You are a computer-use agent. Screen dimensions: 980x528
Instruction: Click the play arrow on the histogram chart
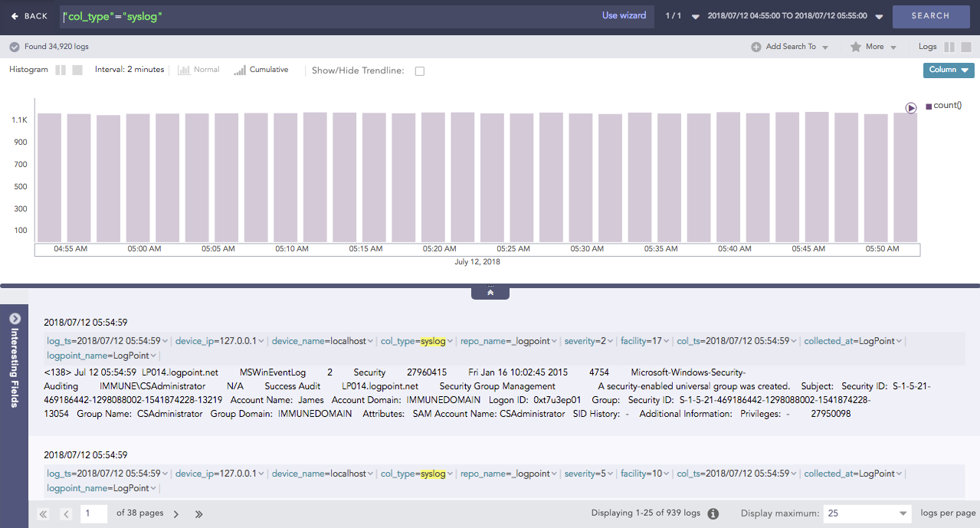[910, 108]
